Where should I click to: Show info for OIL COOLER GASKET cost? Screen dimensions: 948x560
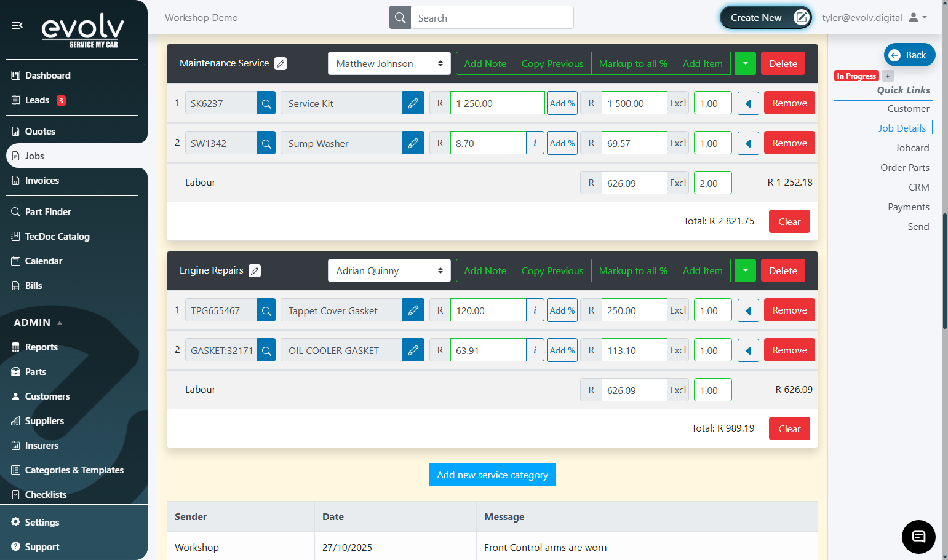point(535,350)
